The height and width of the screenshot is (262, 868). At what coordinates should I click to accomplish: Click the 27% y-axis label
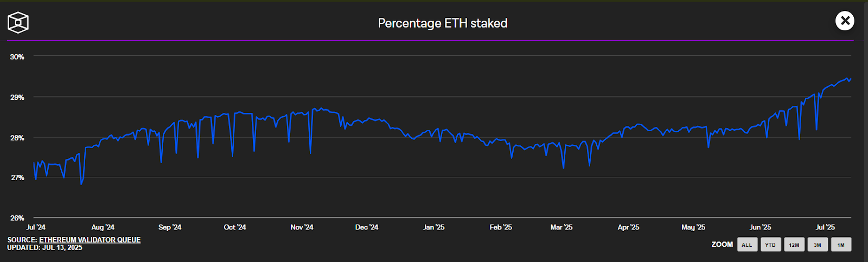(17, 178)
